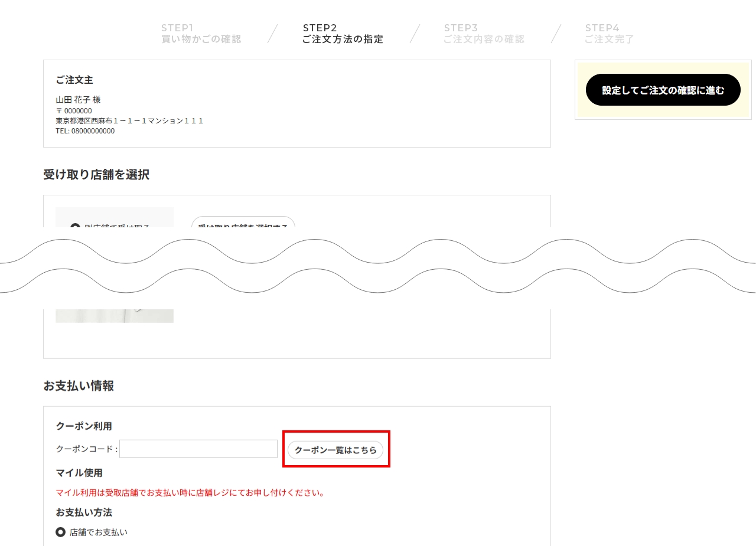Click the お支払い情報 section heading
Screen dimensions: 756x546
click(x=79, y=386)
